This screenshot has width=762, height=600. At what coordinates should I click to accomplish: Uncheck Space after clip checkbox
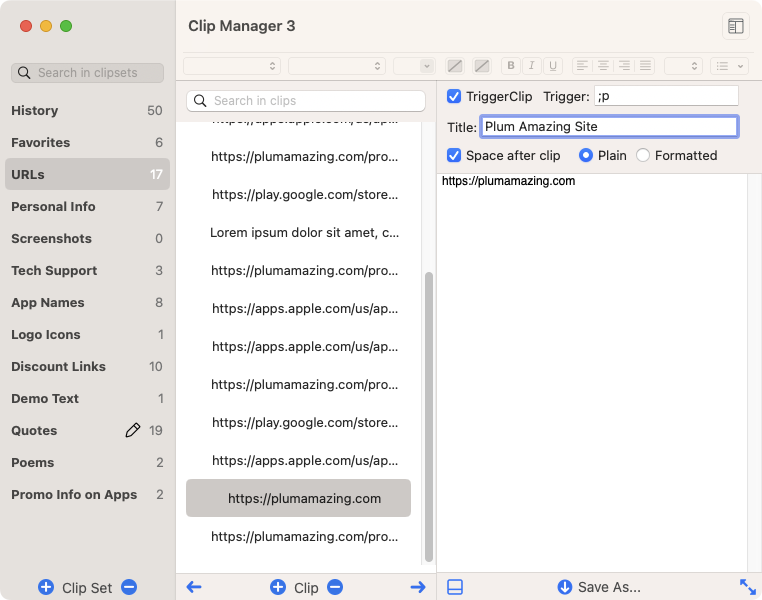pyautogui.click(x=454, y=155)
